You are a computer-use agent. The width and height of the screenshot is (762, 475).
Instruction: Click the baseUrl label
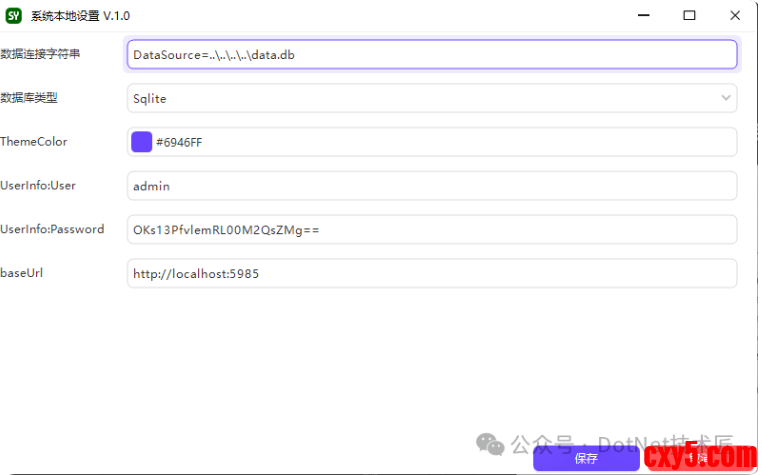click(21, 273)
